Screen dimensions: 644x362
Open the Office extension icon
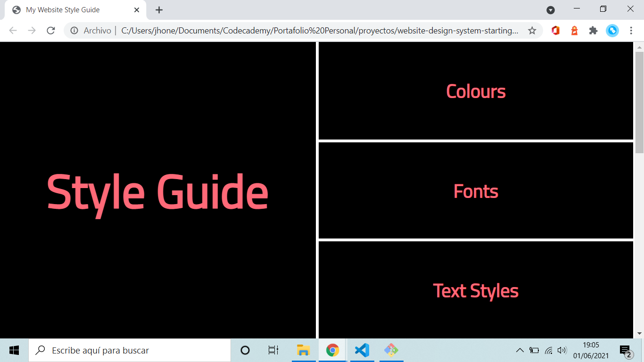tap(555, 31)
